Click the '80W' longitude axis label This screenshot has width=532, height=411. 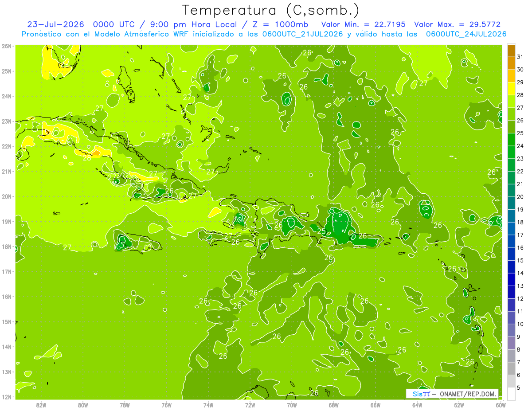tap(83, 405)
